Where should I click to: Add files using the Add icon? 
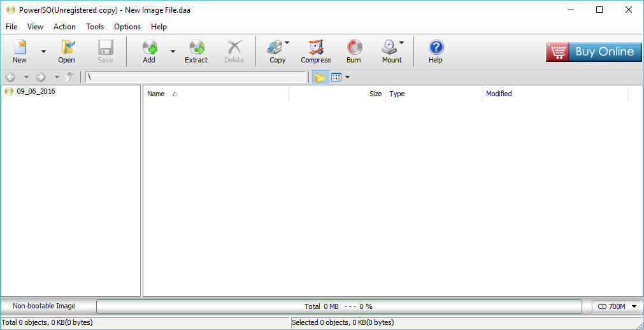pos(150,47)
